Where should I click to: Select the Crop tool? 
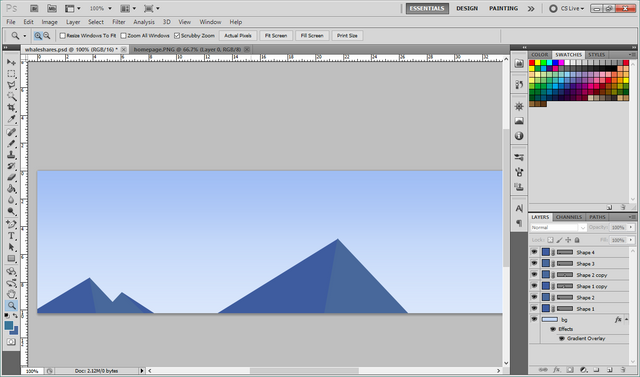click(x=11, y=108)
